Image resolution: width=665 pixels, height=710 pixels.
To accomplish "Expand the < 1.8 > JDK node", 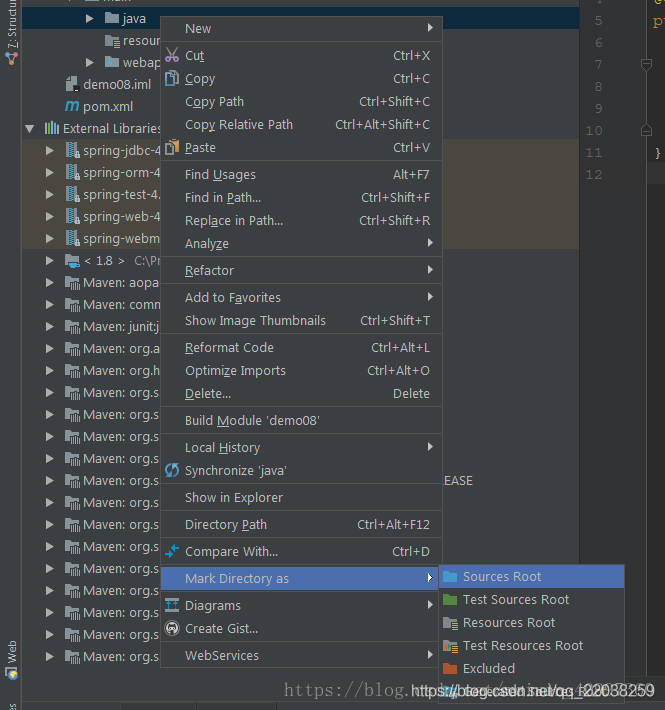I will pyautogui.click(x=50, y=260).
